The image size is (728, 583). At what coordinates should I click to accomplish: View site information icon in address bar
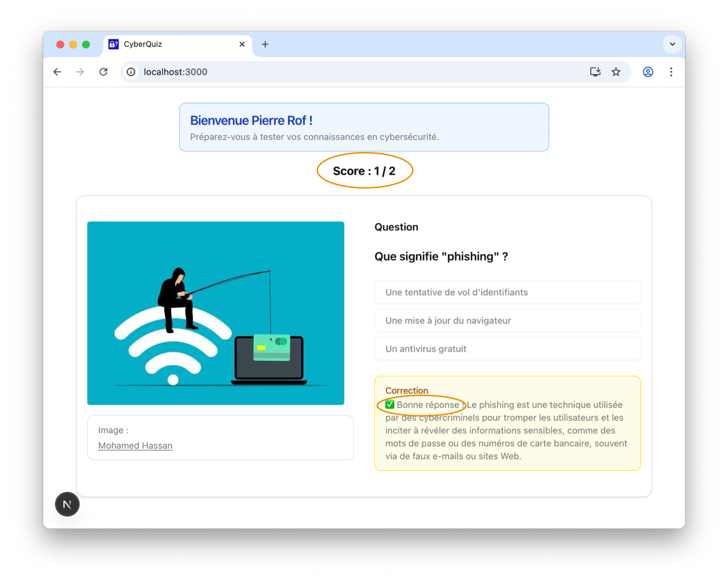pyautogui.click(x=131, y=72)
